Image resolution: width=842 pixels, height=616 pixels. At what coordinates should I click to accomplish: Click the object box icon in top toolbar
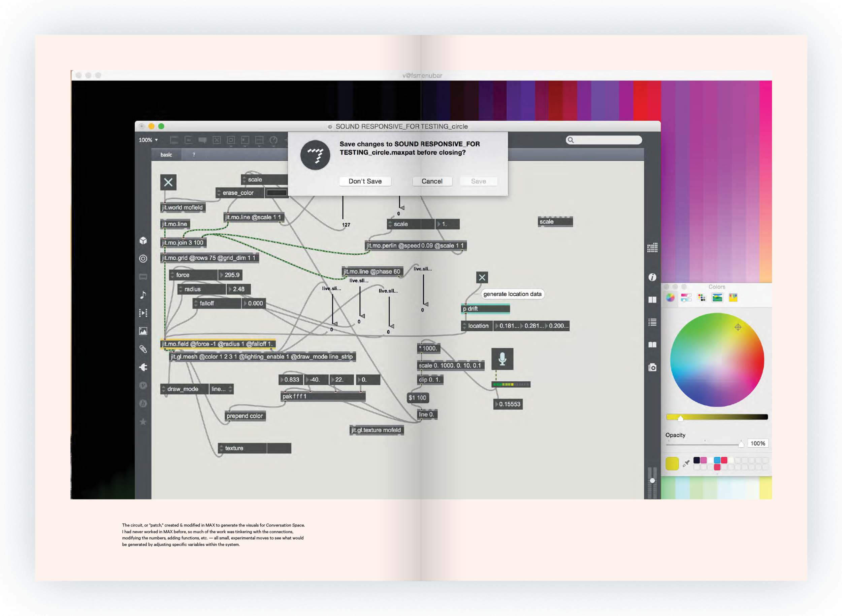174,140
